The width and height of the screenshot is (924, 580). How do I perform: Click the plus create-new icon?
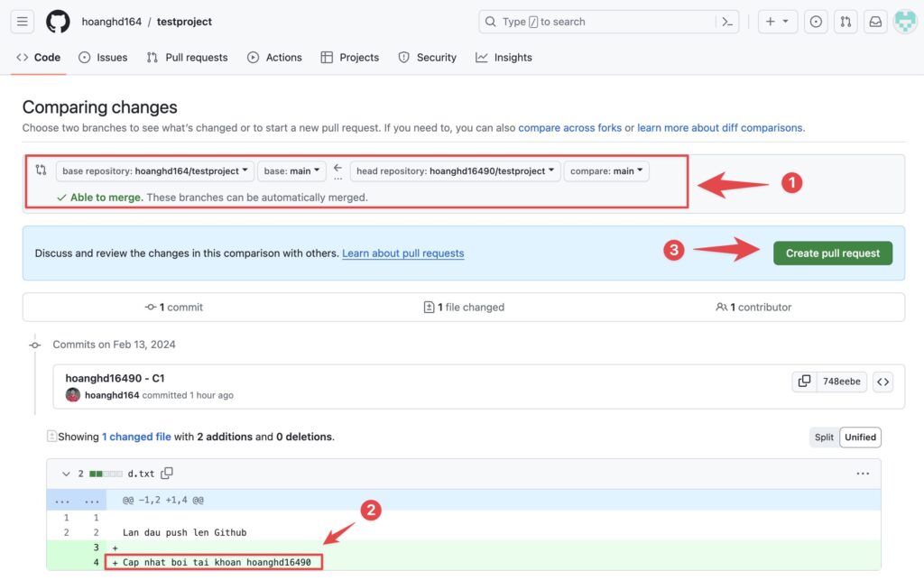771,22
